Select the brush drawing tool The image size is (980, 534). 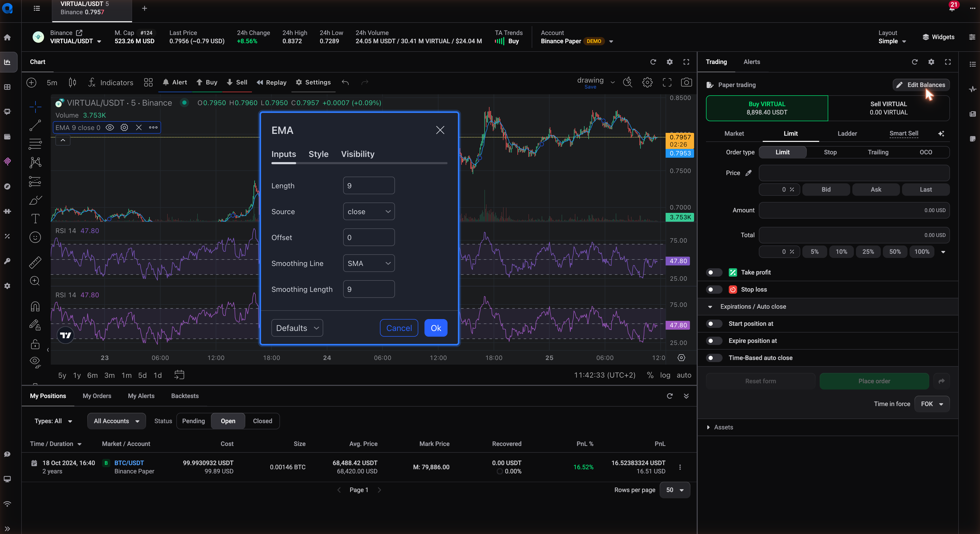pyautogui.click(x=35, y=200)
